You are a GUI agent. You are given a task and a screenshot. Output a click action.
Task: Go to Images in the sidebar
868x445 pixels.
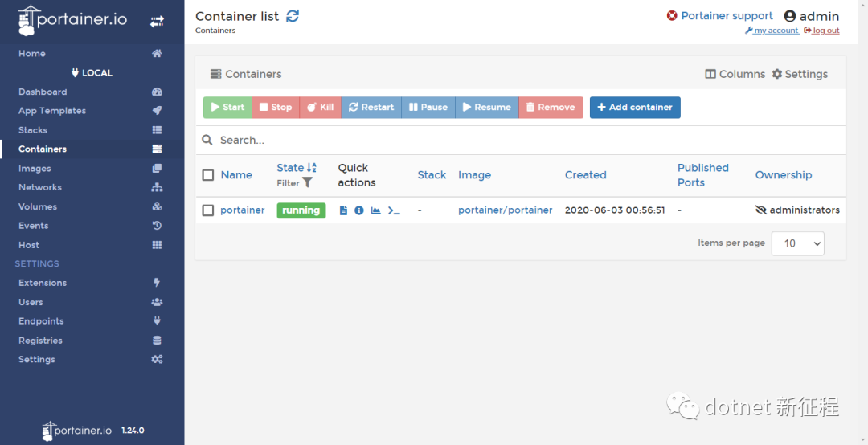(35, 169)
